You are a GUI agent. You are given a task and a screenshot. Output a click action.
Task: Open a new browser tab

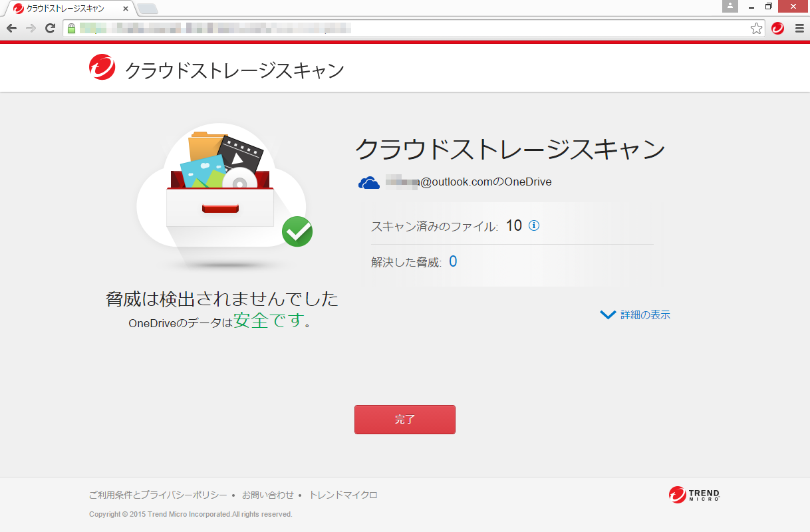[x=147, y=9]
